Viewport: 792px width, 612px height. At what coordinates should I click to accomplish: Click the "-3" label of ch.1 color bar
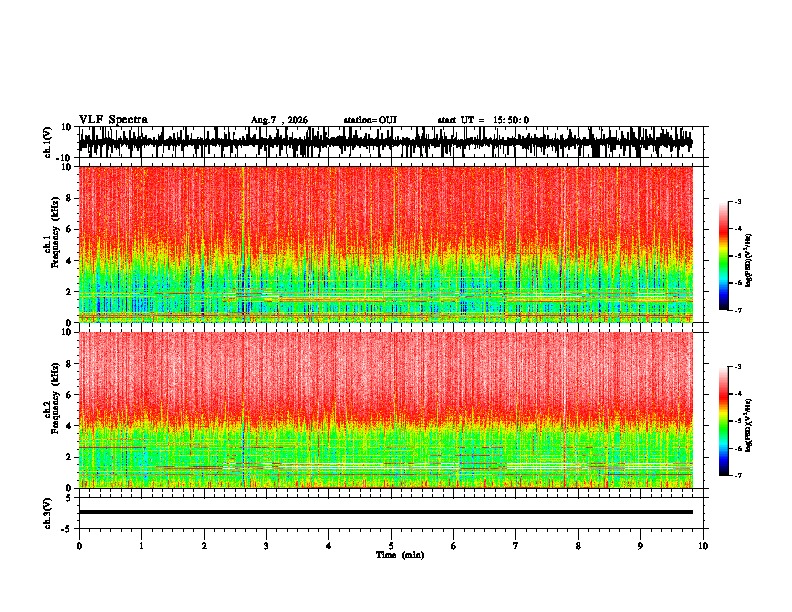[x=738, y=202]
